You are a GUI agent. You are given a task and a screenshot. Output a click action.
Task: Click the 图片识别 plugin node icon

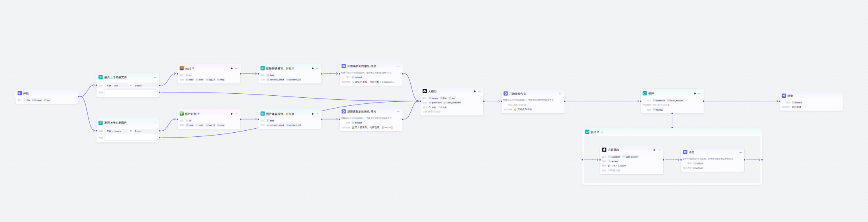pos(182,114)
